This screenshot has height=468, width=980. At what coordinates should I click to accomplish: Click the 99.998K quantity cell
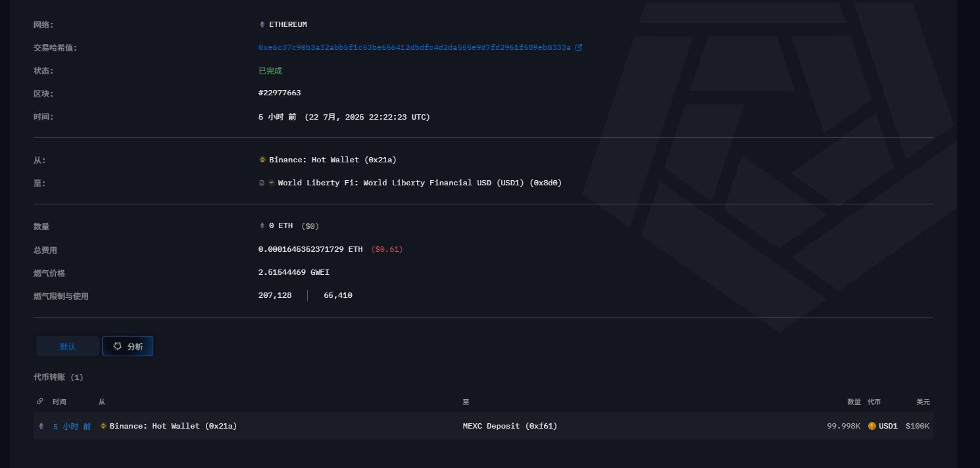point(844,426)
